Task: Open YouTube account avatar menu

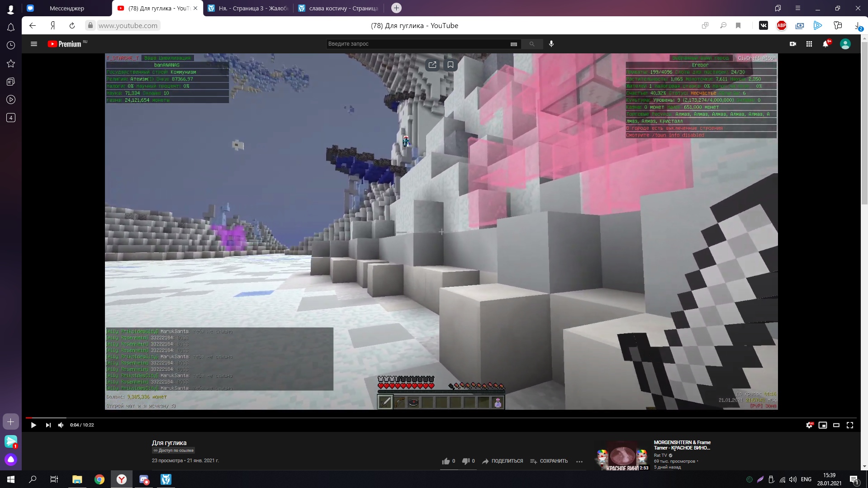Action: coord(845,44)
